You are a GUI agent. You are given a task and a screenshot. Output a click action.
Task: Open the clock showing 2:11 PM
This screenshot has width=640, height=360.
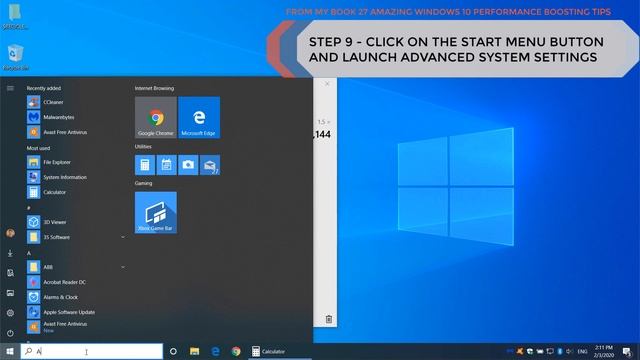[604, 351]
